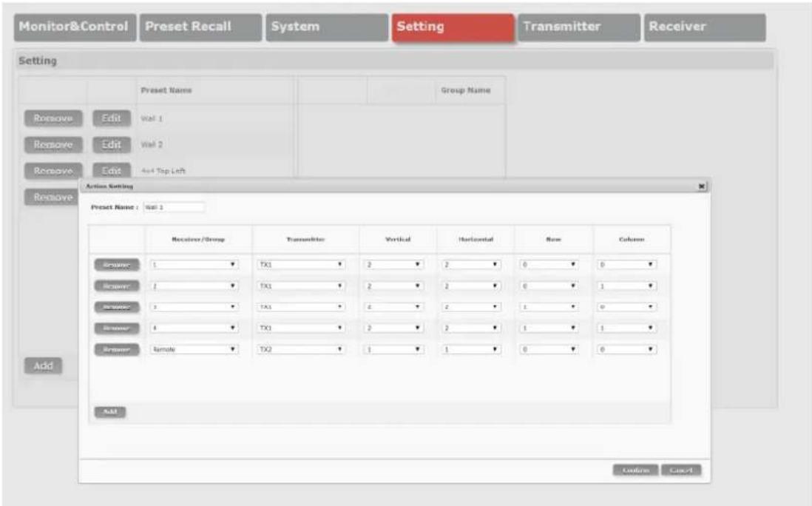Open Row dropdown in receiver 3 row
The image size is (812, 506).
(549, 307)
